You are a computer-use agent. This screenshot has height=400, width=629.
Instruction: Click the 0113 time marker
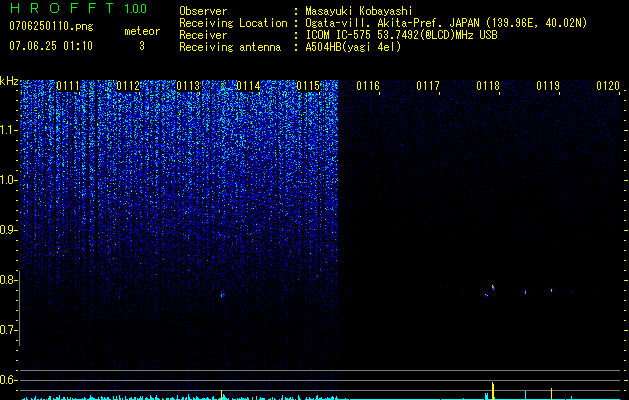(188, 86)
